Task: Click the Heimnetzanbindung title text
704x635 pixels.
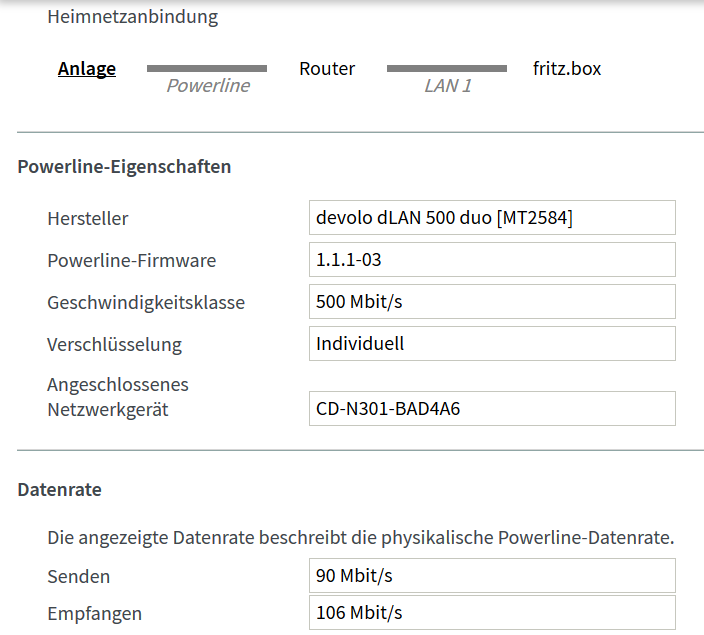Action: (132, 17)
